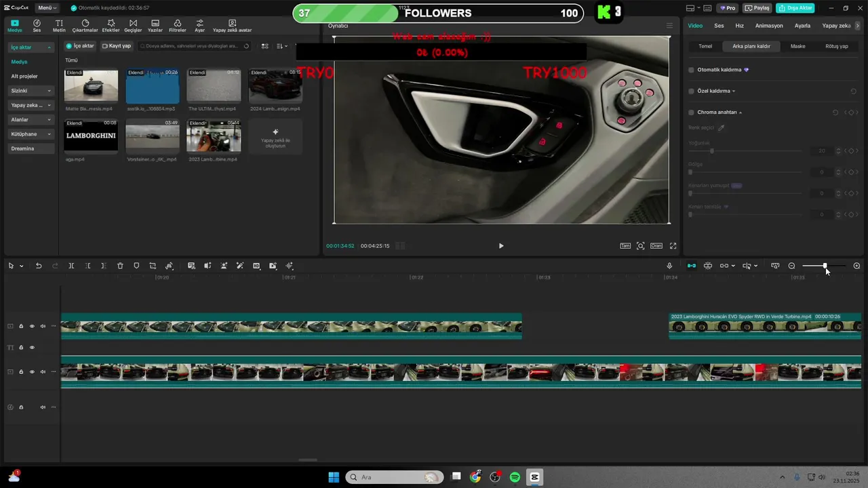Mute the audio track speaker icon

[x=43, y=407]
